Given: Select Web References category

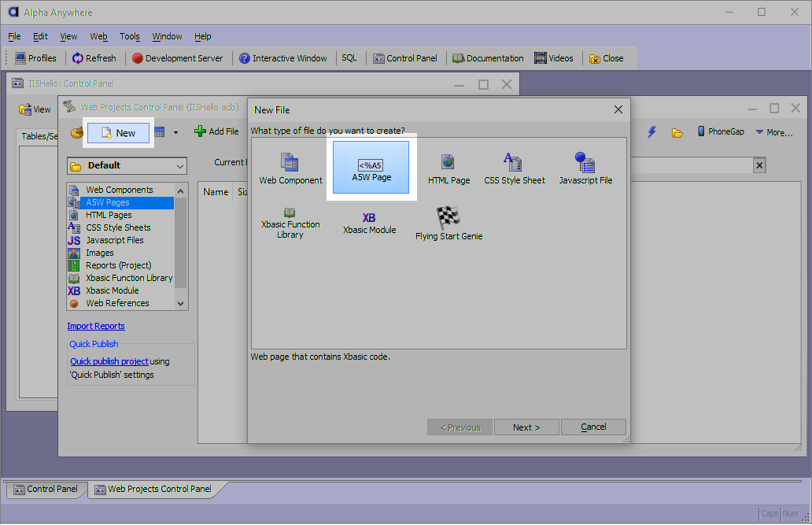Looking at the screenshot, I should coord(120,303).
